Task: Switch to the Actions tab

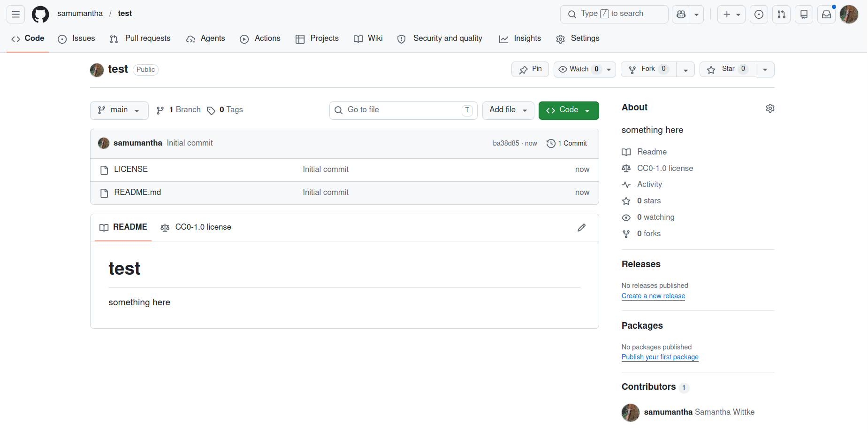Action: (x=260, y=39)
